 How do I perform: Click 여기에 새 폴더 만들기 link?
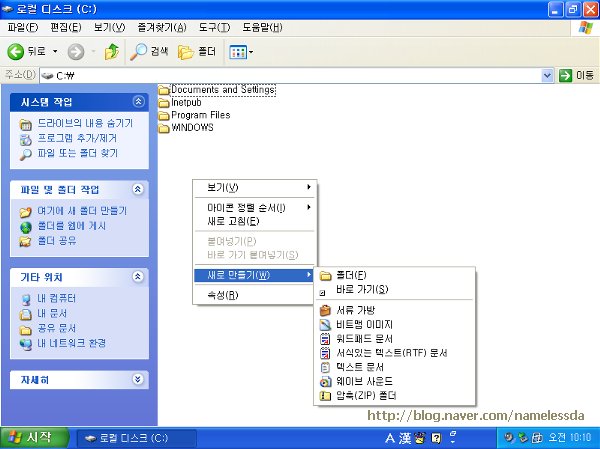click(x=82, y=211)
